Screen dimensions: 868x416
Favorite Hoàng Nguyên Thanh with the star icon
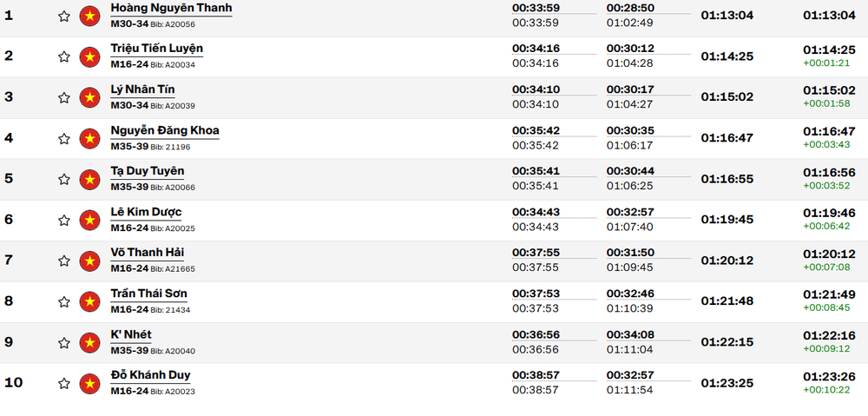click(x=64, y=16)
